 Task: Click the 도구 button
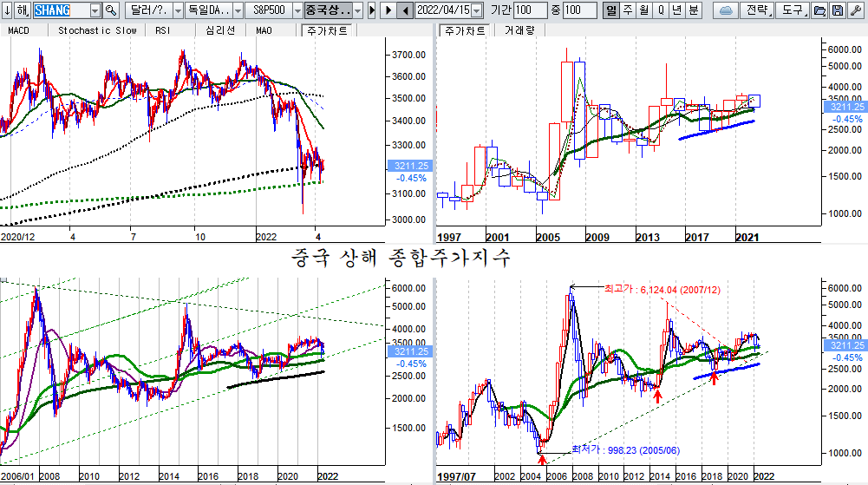click(792, 10)
